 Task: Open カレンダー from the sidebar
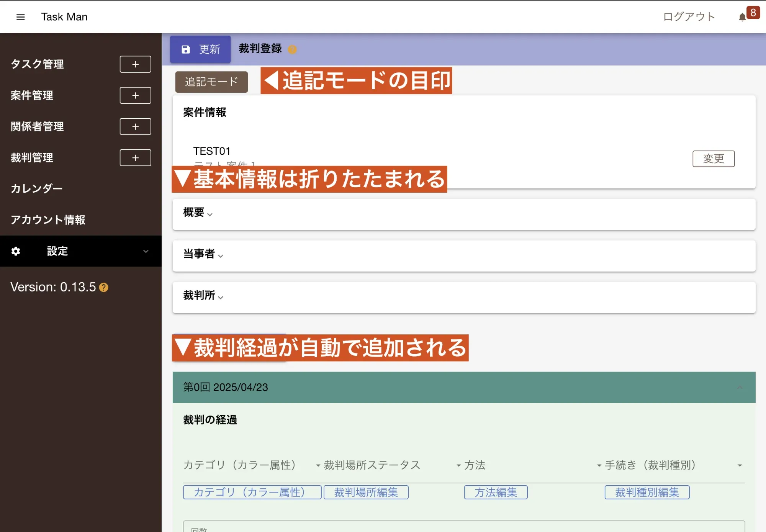click(36, 189)
